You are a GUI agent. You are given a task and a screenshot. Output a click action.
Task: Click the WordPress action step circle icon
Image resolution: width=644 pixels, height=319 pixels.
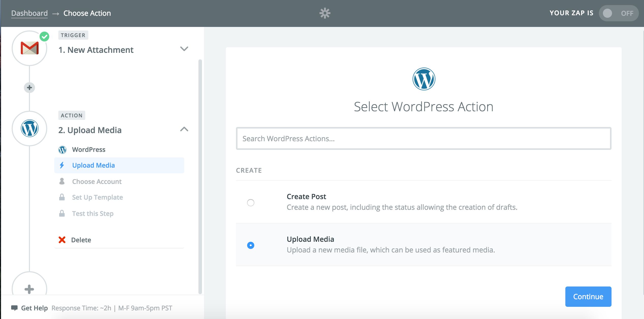tap(29, 129)
